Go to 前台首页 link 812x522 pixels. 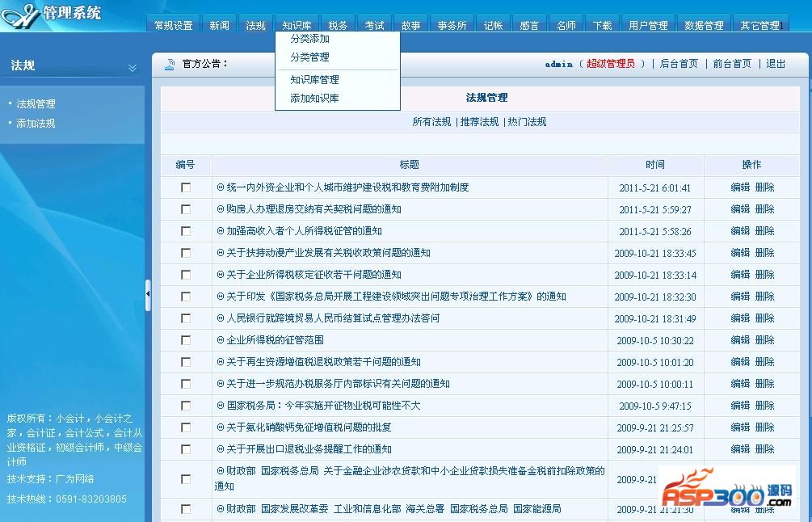click(x=732, y=64)
